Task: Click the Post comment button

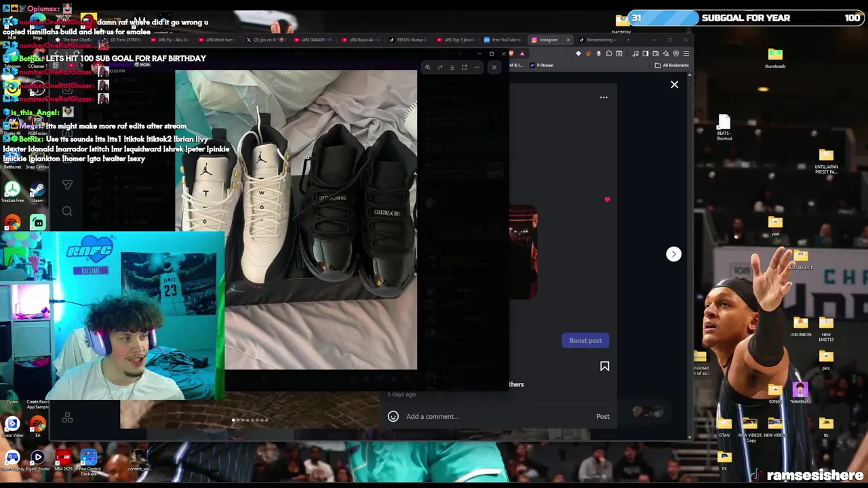Action: tap(603, 416)
